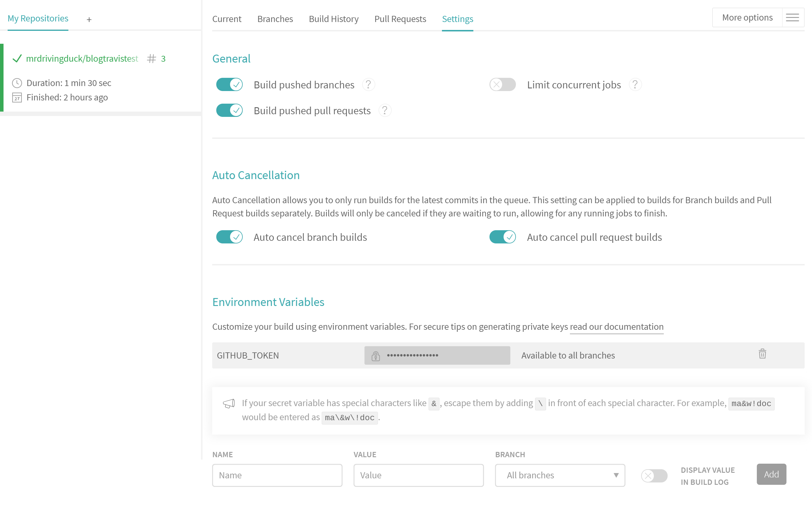Click the ma\&w\!doc code example
This screenshot has width=812, height=508.
350,418
